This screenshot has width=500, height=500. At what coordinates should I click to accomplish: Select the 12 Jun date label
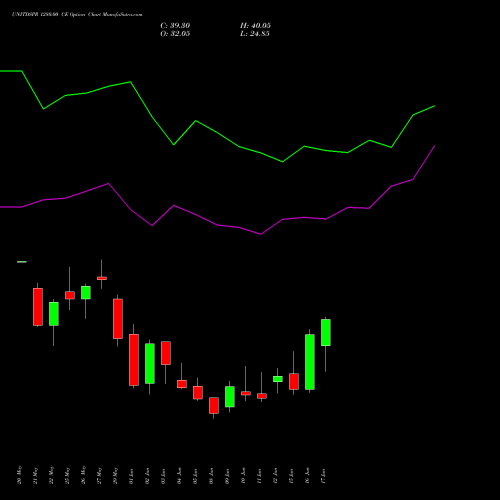(275, 476)
